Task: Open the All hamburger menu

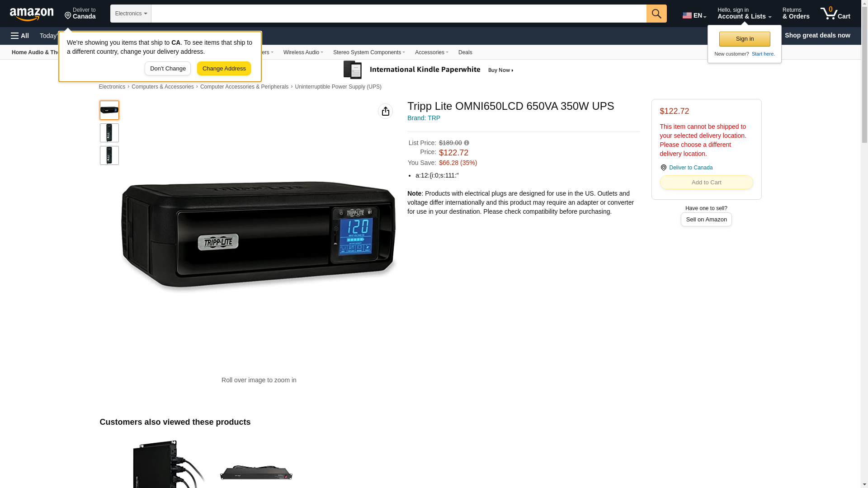Action: [x=20, y=36]
